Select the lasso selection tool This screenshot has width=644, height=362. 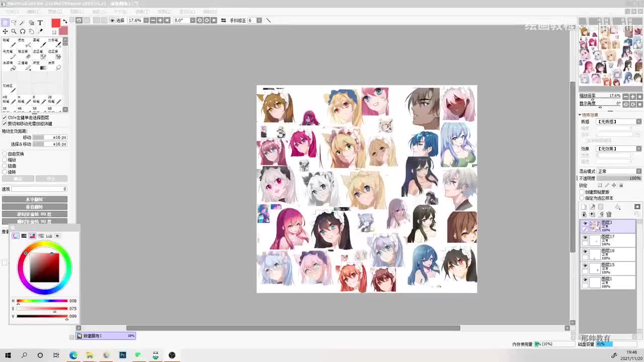click(x=14, y=23)
